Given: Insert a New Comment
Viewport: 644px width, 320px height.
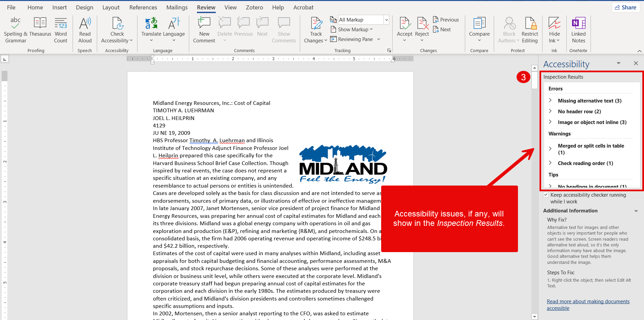Looking at the screenshot, I should pos(204,30).
